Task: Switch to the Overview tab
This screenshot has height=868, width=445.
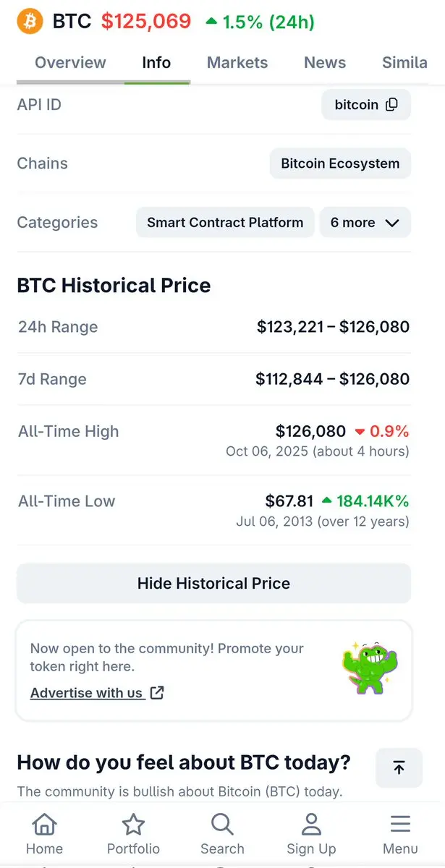Action: 70,62
